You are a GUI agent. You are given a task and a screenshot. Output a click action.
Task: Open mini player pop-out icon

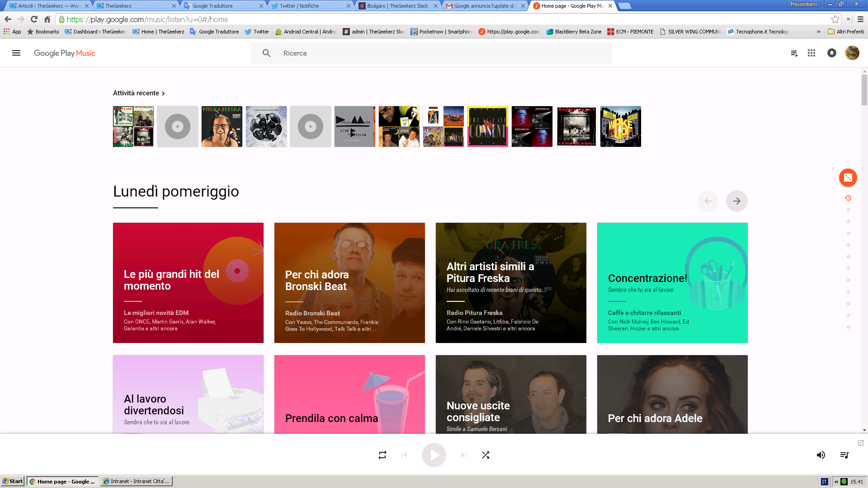861,443
